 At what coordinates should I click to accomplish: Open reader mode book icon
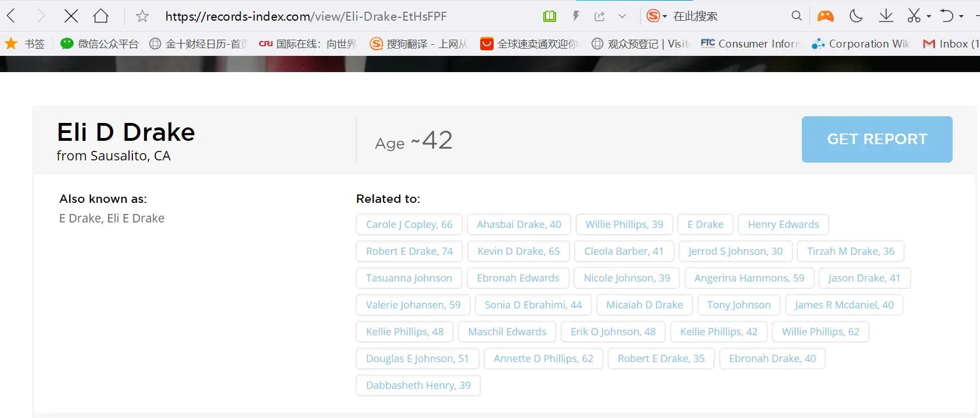point(549,16)
